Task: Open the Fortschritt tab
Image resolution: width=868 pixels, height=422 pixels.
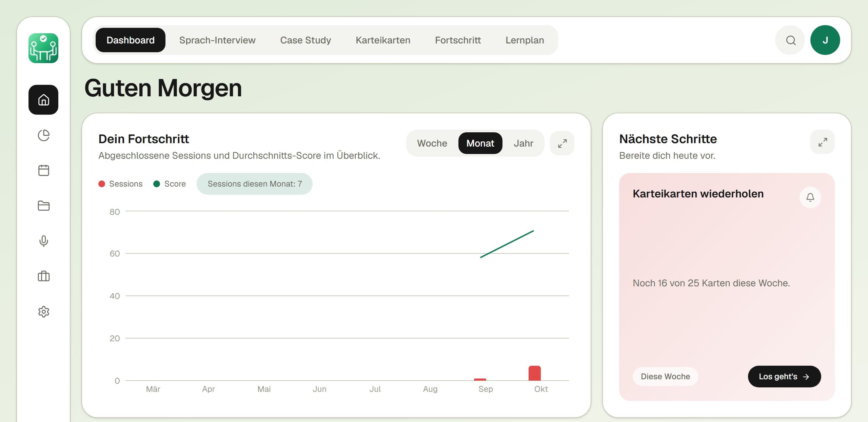Action: pyautogui.click(x=458, y=40)
